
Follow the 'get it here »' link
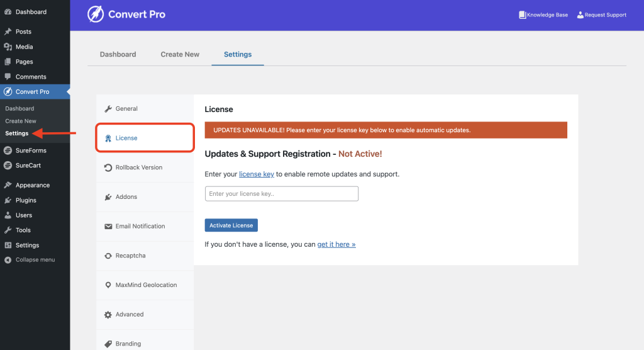click(336, 244)
